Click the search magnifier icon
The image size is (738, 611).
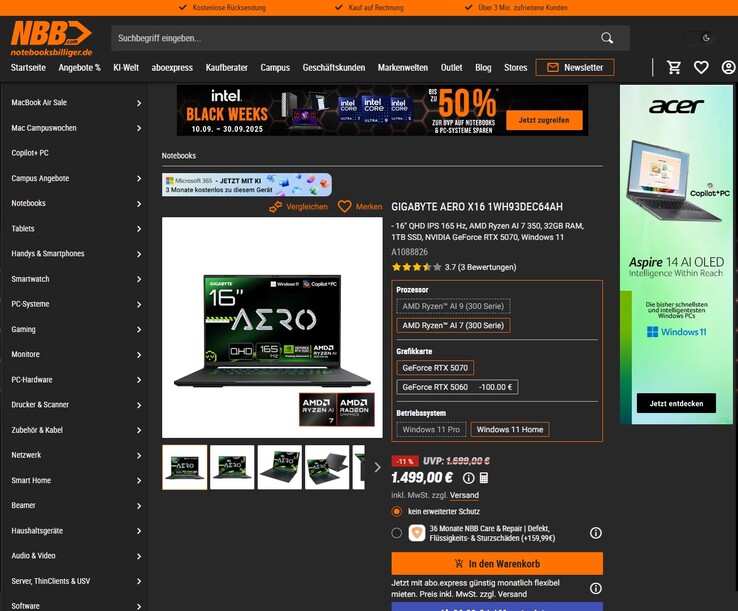click(607, 38)
